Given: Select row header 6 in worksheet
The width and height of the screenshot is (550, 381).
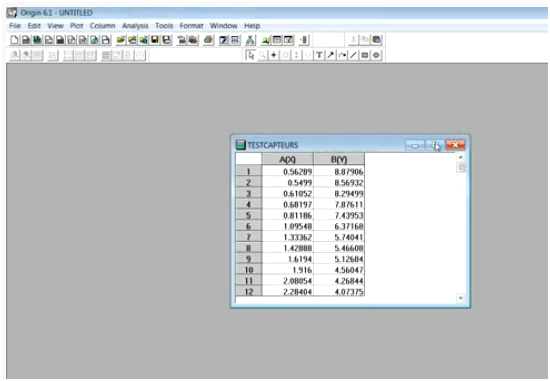Looking at the screenshot, I should (x=248, y=226).
